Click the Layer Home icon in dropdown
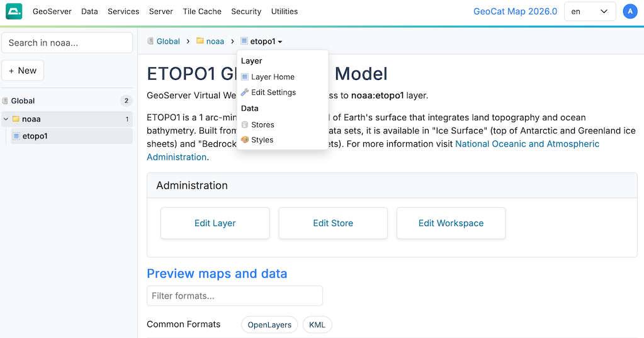644x338 pixels. pyautogui.click(x=245, y=77)
